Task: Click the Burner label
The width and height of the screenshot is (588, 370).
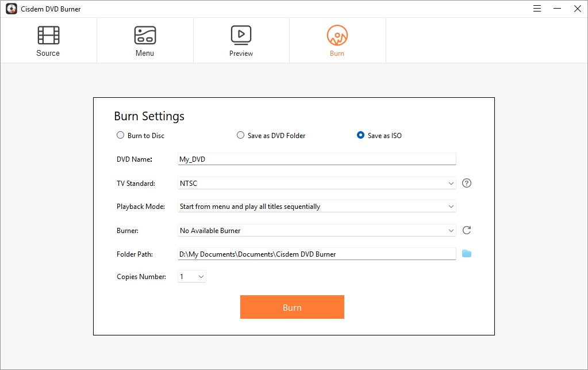Action: [128, 231]
